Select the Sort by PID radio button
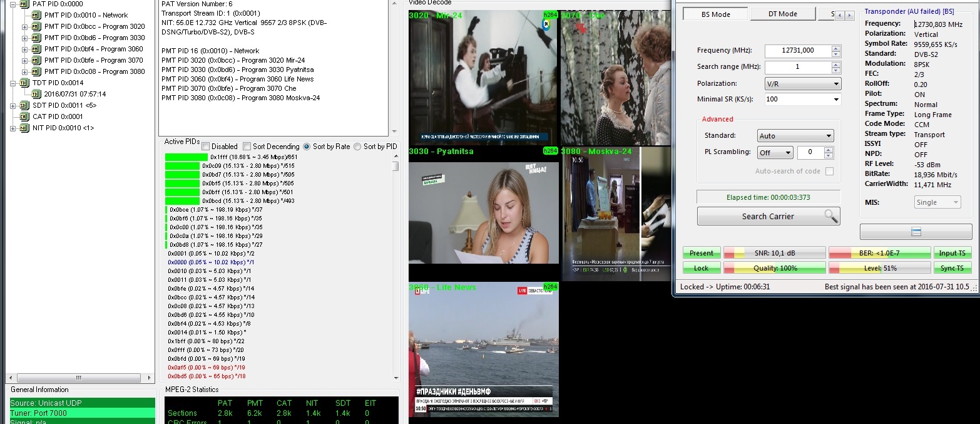The width and height of the screenshot is (980, 424). coord(358,147)
